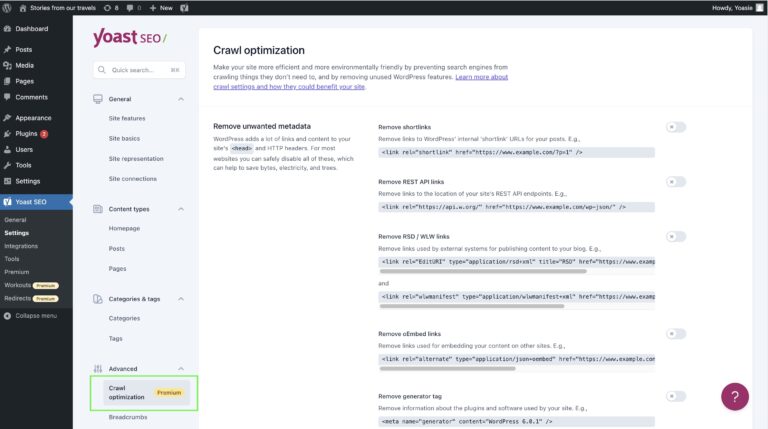Click the Categories & tags icon
This screenshot has height=429, width=768.
(98, 299)
